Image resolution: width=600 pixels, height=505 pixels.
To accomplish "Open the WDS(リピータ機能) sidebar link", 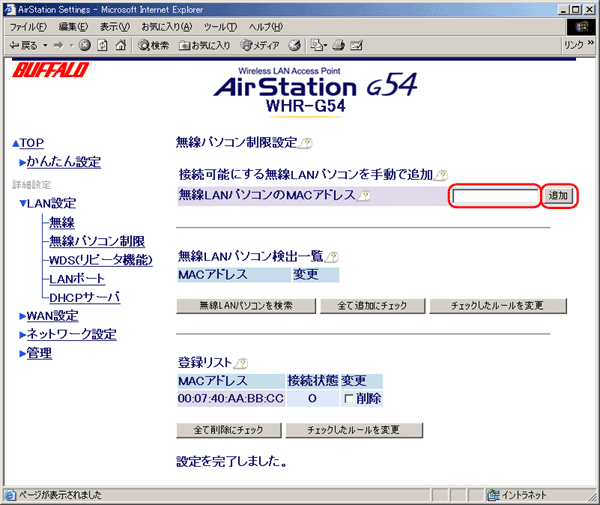I will (x=101, y=260).
